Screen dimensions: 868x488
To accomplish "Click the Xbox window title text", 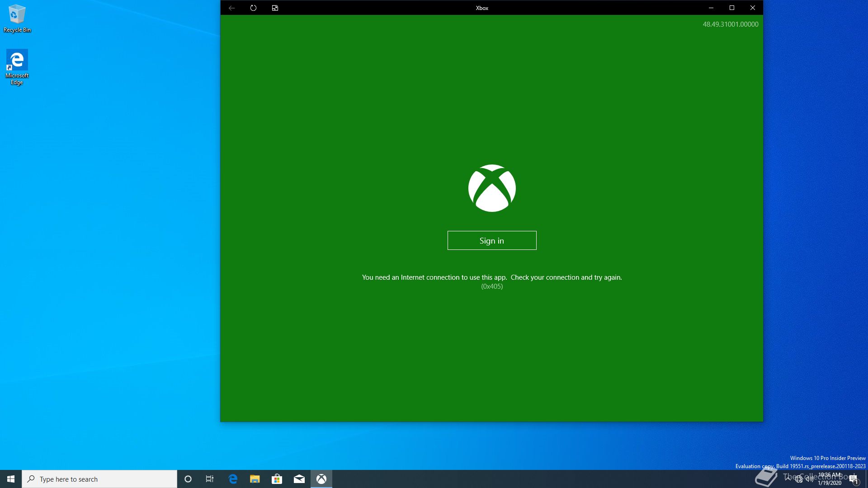I will click(x=482, y=8).
